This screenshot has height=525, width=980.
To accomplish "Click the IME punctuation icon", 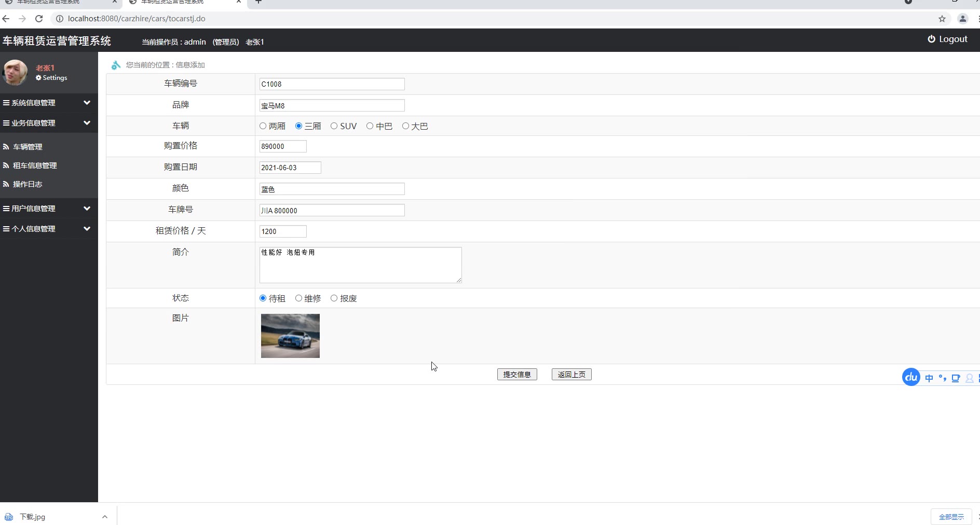I will coord(942,378).
